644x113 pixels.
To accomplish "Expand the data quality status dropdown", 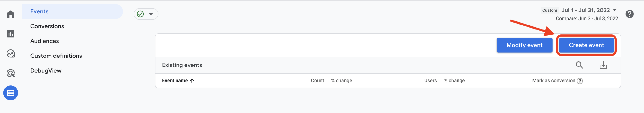I will click(x=146, y=14).
